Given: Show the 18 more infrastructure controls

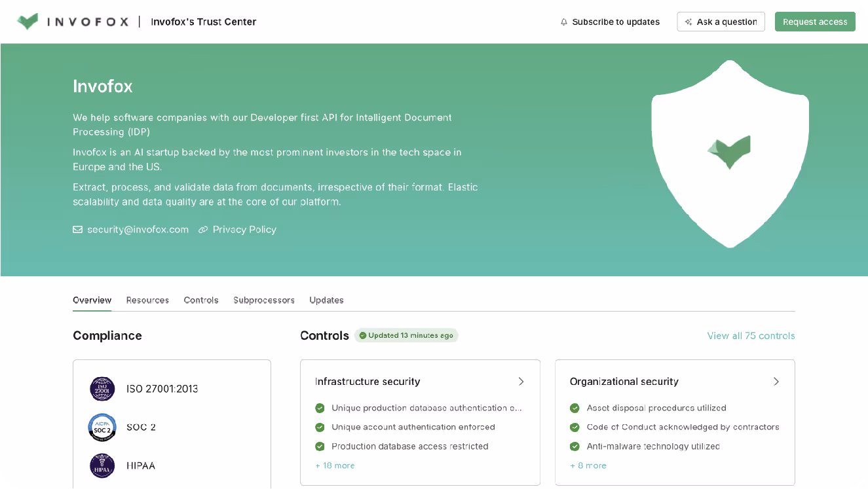Looking at the screenshot, I should pyautogui.click(x=335, y=465).
